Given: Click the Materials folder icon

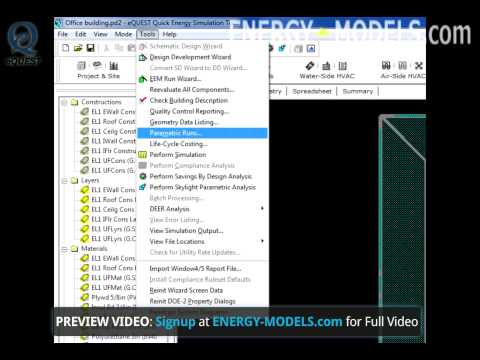Looking at the screenshot, I should pyautogui.click(x=74, y=249).
